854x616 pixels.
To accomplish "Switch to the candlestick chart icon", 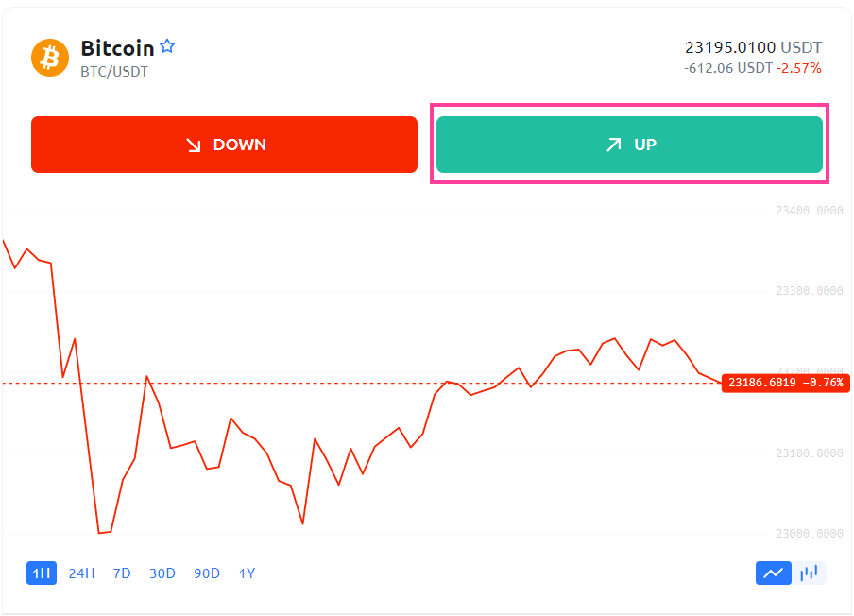I will (x=810, y=573).
